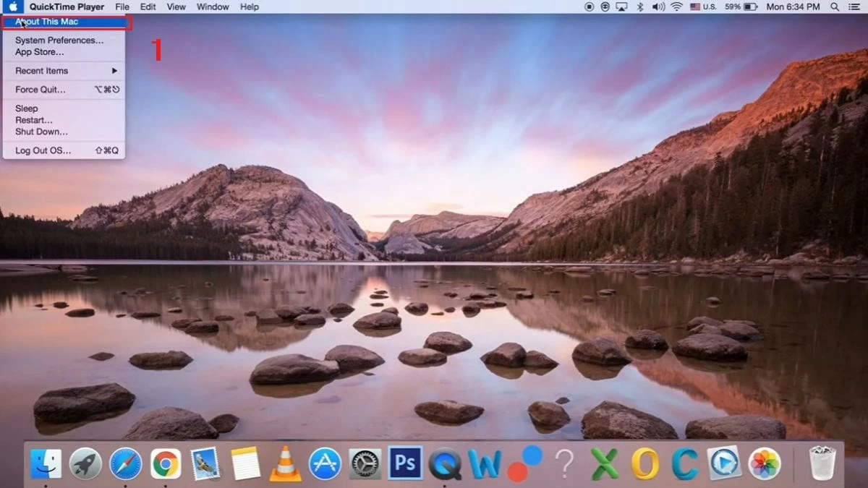Screen dimensions: 868x488
Task: Toggle the Bluetooth status menu
Action: [x=639, y=7]
